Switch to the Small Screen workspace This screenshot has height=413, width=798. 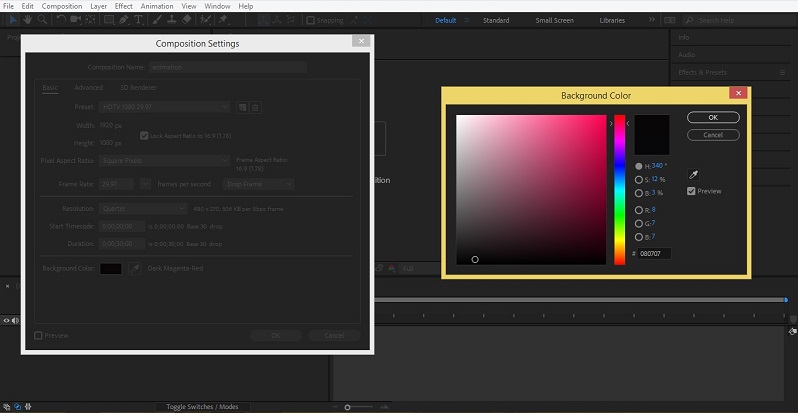(x=555, y=20)
